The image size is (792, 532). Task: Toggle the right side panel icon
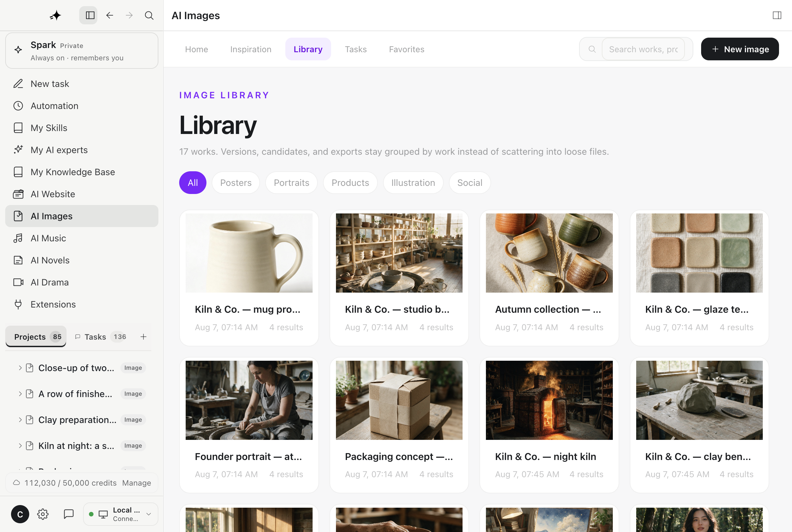click(x=777, y=15)
